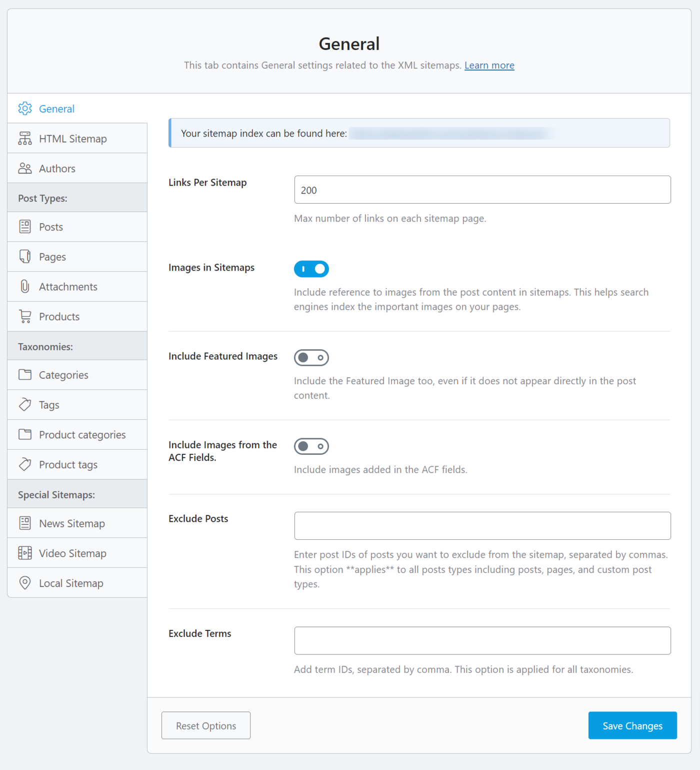The image size is (700, 770).
Task: Select the Products shopping cart icon
Action: click(x=24, y=316)
